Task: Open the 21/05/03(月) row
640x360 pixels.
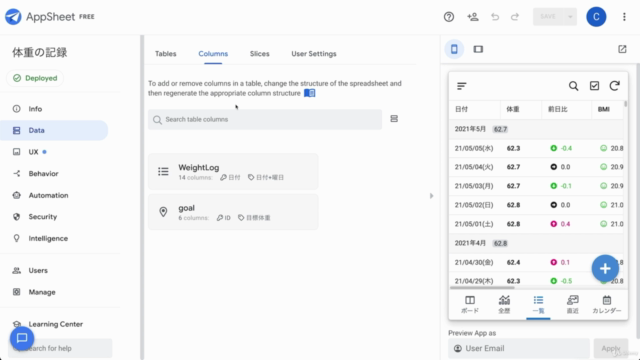Action: pyautogui.click(x=536, y=186)
